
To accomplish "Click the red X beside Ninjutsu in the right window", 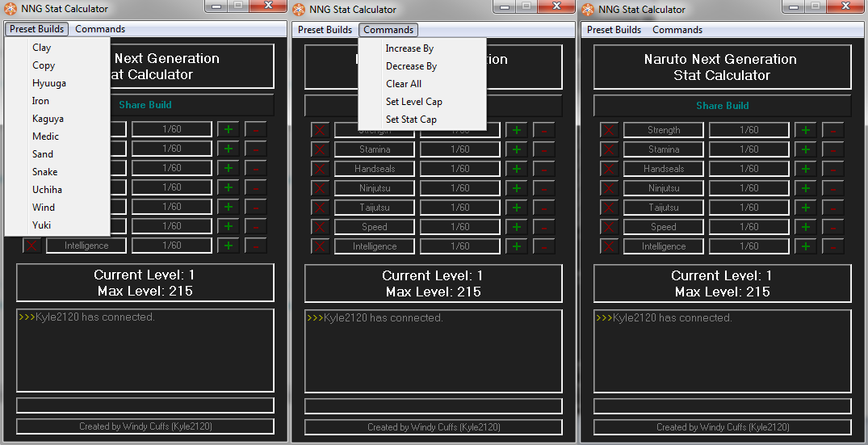I will [x=609, y=188].
